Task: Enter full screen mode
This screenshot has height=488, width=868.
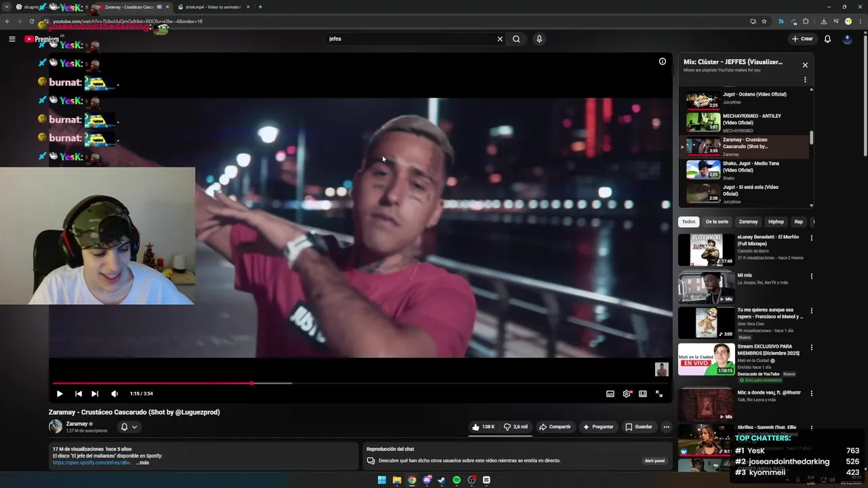Action: click(659, 393)
